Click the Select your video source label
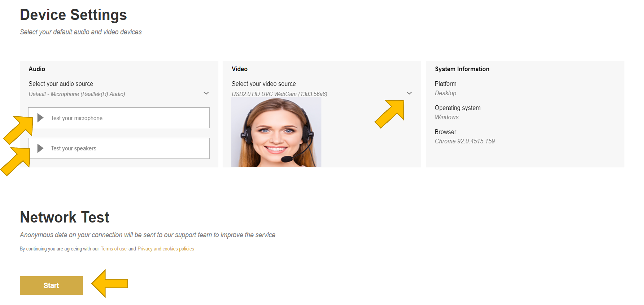The height and width of the screenshot is (305, 644). 263,84
